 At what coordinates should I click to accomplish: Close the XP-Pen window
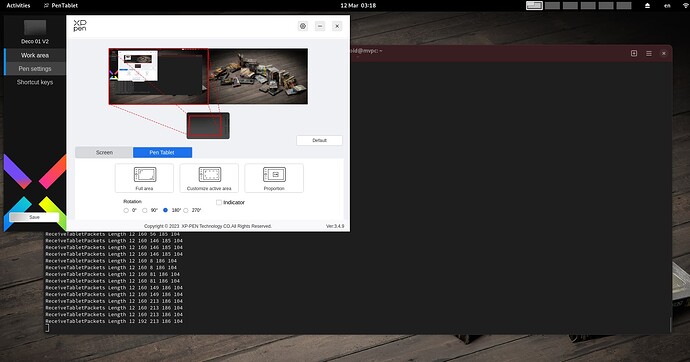(x=337, y=26)
